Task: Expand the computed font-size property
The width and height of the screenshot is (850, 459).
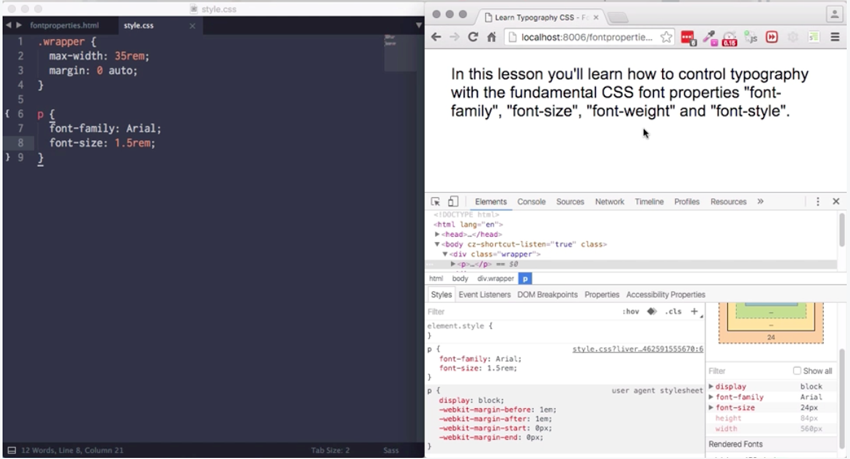Action: tap(711, 408)
